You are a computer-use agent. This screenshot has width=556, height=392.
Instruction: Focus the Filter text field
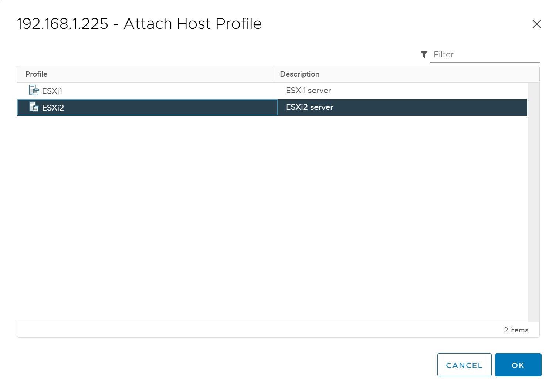[x=484, y=55]
